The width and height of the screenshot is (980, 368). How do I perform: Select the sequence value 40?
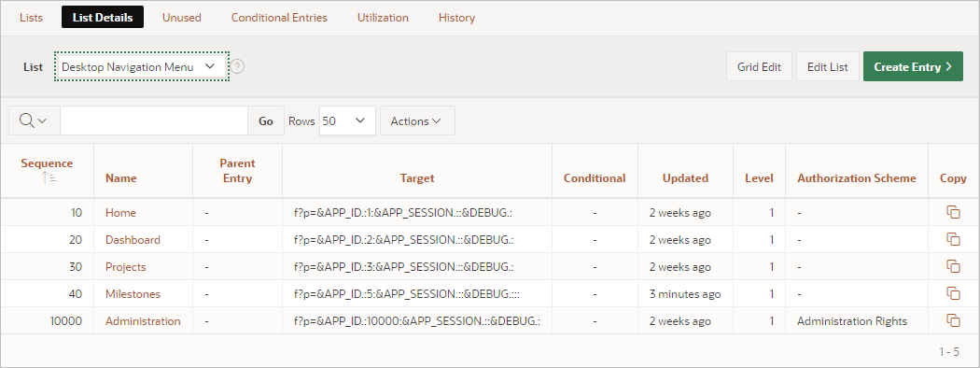tap(76, 293)
